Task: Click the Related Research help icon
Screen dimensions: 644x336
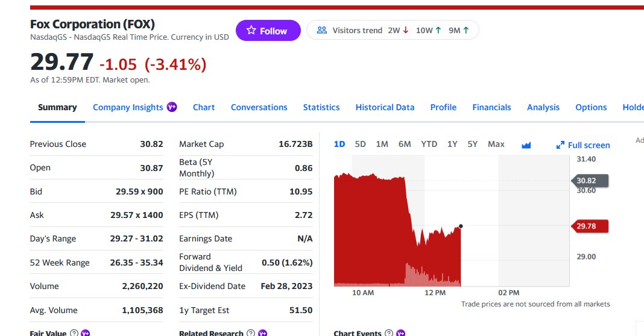Action: click(x=250, y=333)
